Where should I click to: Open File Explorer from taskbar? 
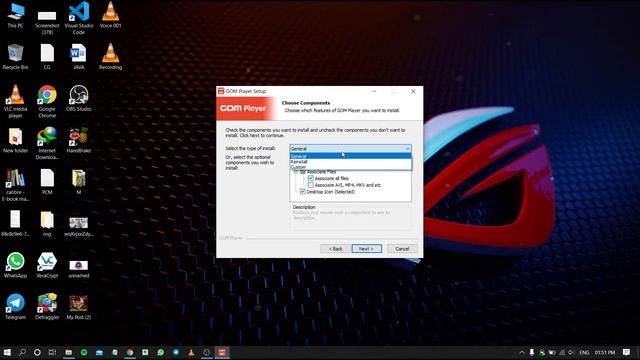pyautogui.click(x=69, y=352)
